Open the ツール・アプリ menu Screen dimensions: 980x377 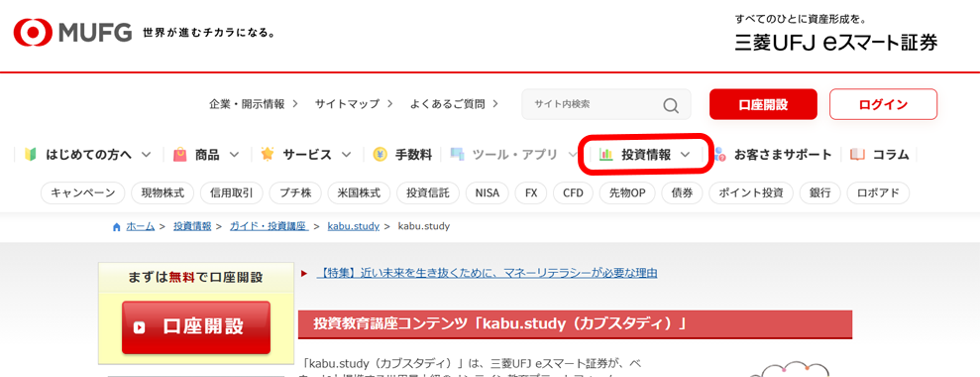(514, 154)
